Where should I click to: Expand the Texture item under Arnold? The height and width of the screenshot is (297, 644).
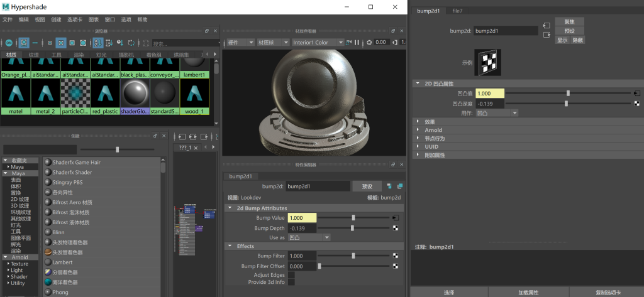[8, 264]
